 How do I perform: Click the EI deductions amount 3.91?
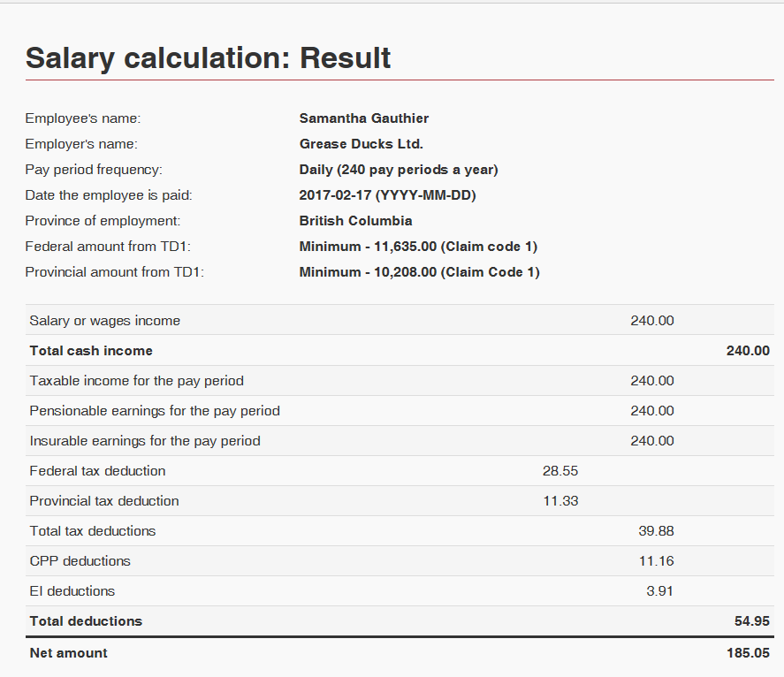(659, 591)
